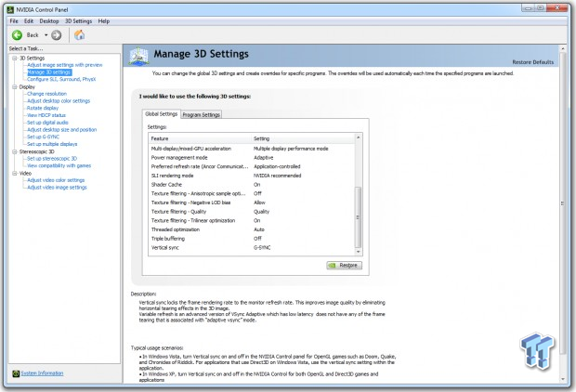Click the NVIDIA recommended SLI value

tap(278, 176)
